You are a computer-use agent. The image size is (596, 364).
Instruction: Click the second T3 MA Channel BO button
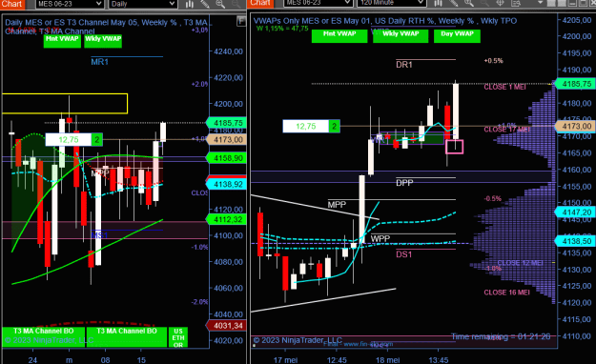(x=127, y=336)
